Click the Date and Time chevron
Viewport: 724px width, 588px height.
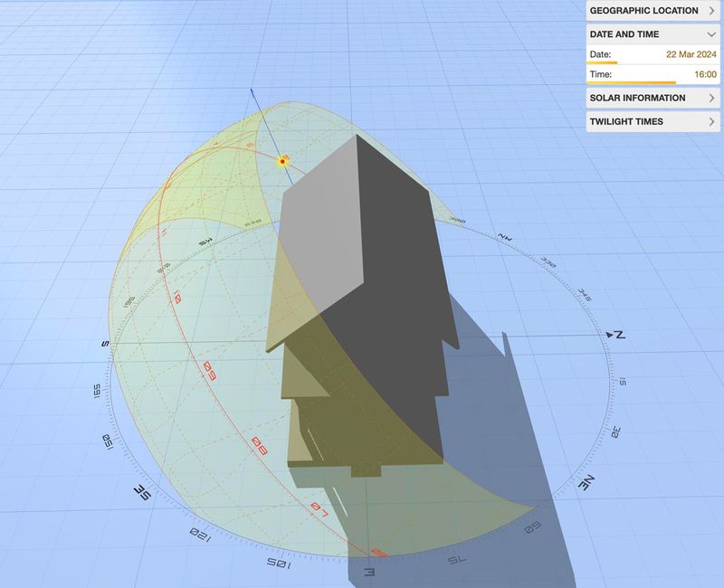[711, 34]
